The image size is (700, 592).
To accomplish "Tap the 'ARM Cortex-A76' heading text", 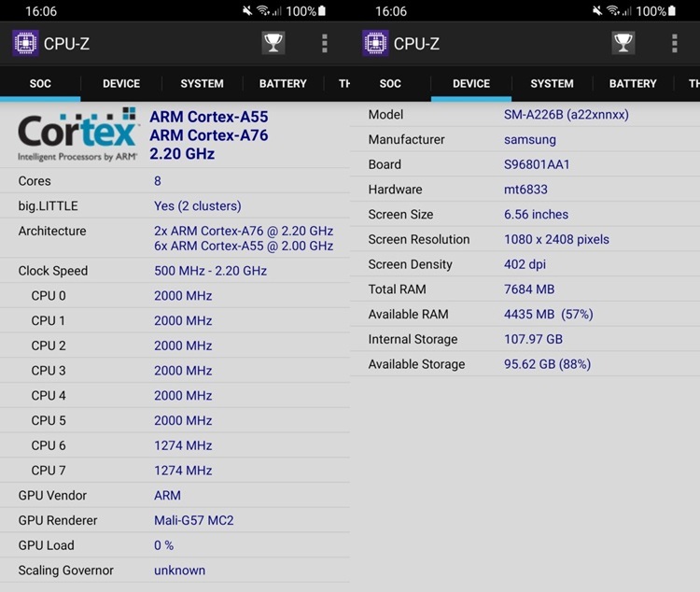I will (209, 135).
